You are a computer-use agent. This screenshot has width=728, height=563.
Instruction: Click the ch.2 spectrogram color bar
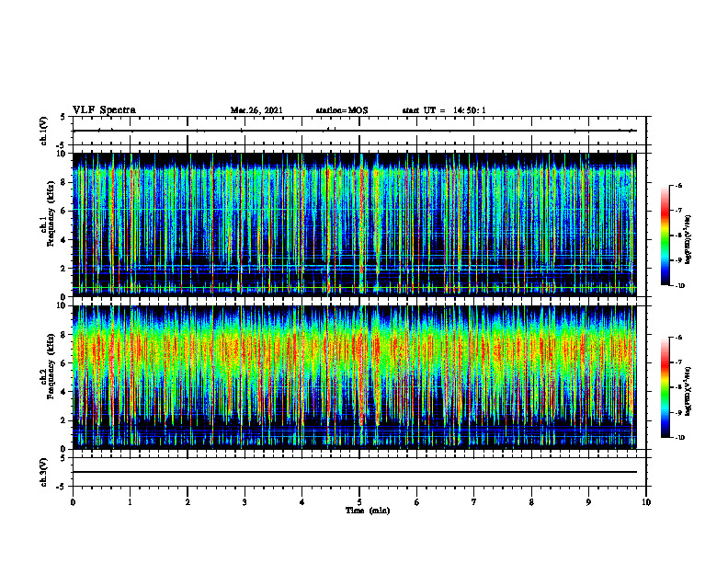665,387
